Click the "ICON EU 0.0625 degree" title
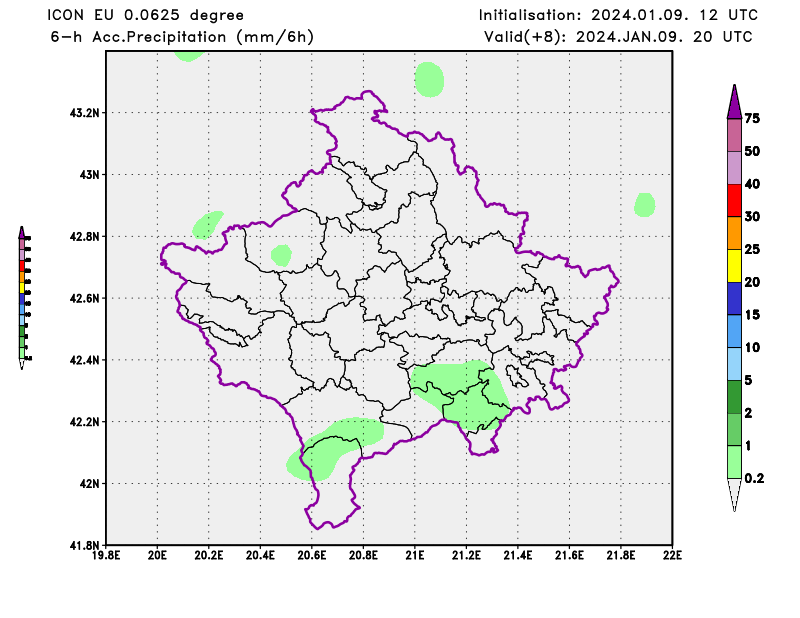The width and height of the screenshot is (800, 618). (x=145, y=15)
